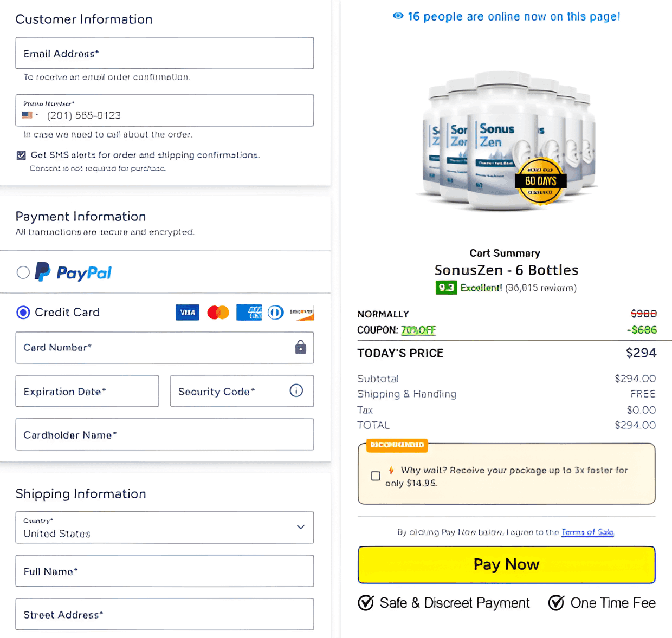Click the PayPal logo
672x638 pixels.
pyautogui.click(x=74, y=272)
